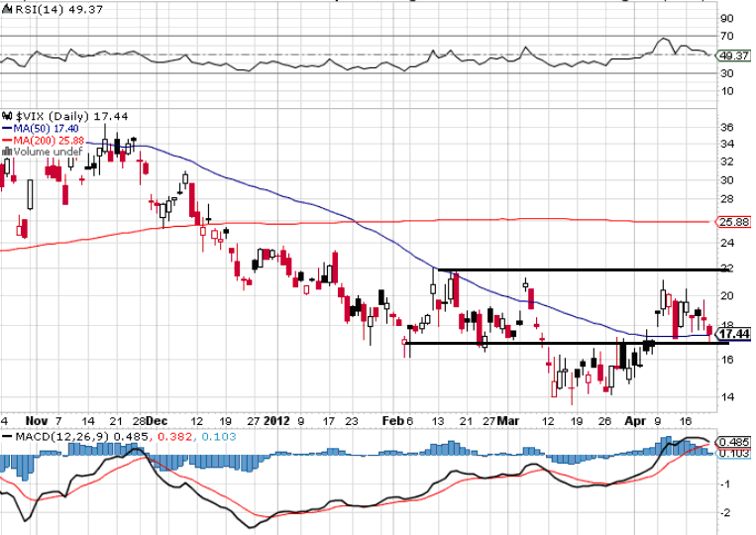This screenshot has width=756, height=535.
Task: Click the Volume undef legend text
Action: pos(48,152)
